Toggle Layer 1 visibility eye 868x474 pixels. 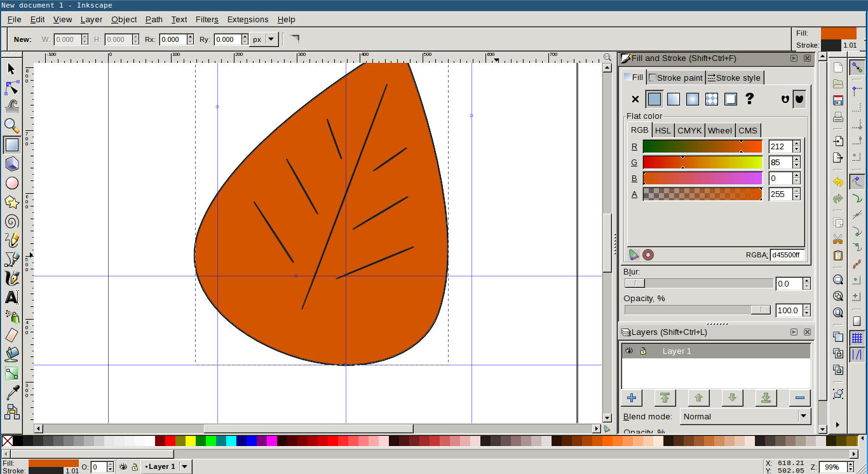click(x=629, y=351)
